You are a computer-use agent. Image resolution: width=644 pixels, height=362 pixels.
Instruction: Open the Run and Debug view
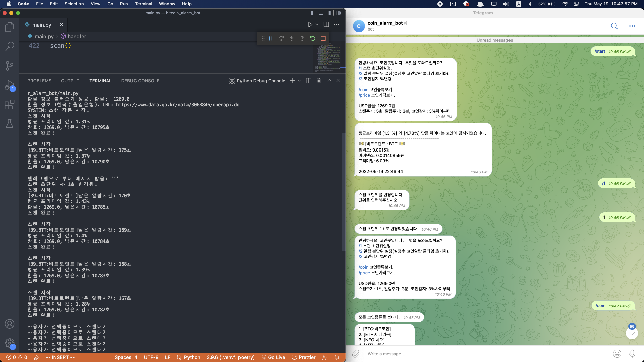coord(10,85)
